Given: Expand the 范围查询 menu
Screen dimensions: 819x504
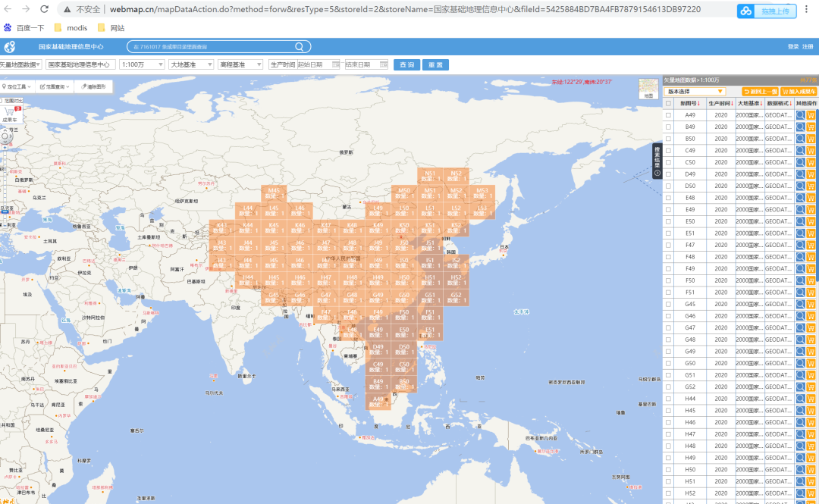Looking at the screenshot, I should click(x=55, y=86).
